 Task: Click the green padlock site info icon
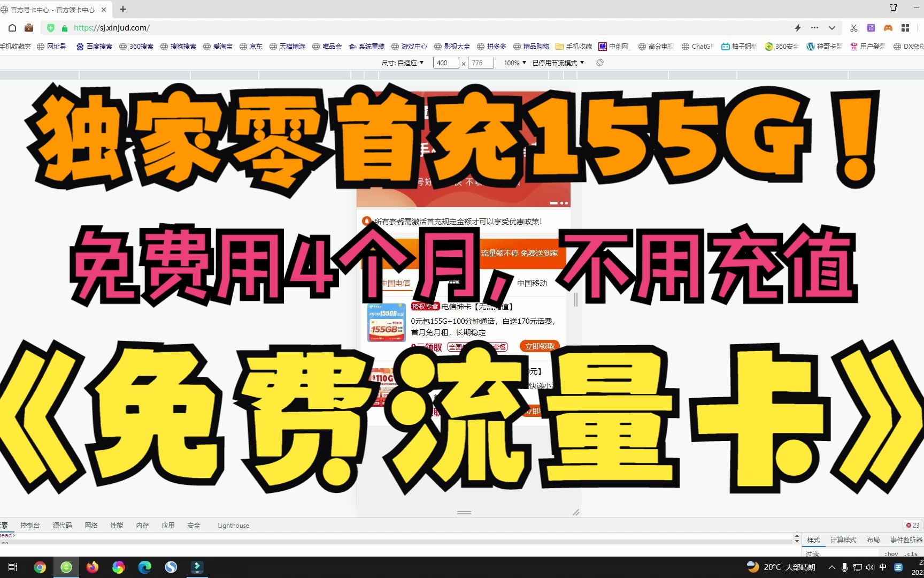click(x=65, y=28)
